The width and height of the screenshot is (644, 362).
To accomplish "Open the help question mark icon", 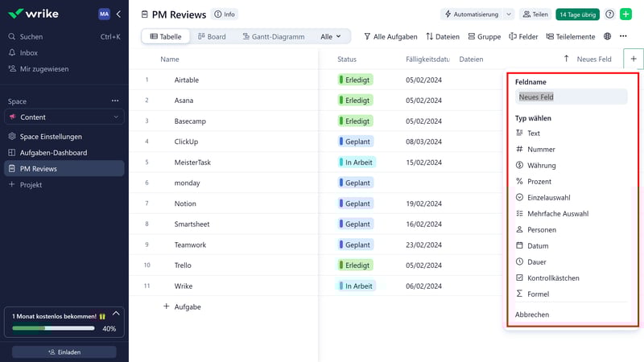I will 609,14.
